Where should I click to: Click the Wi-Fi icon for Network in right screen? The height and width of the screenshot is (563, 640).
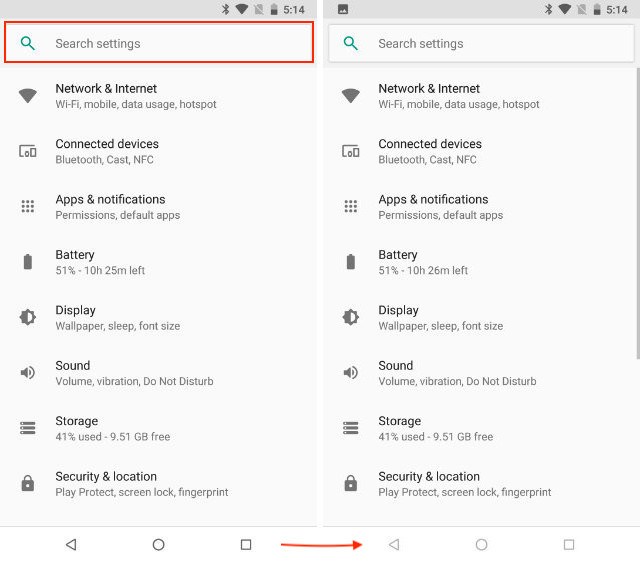[x=351, y=96]
